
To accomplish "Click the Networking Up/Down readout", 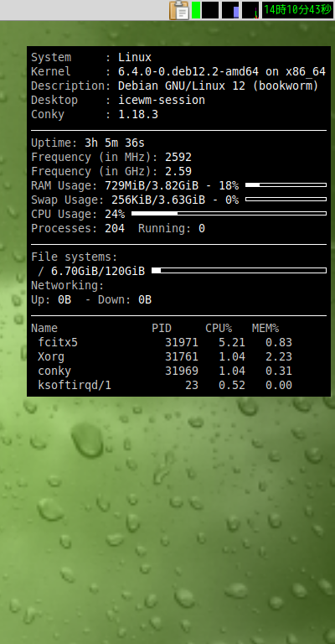I will coord(91,300).
